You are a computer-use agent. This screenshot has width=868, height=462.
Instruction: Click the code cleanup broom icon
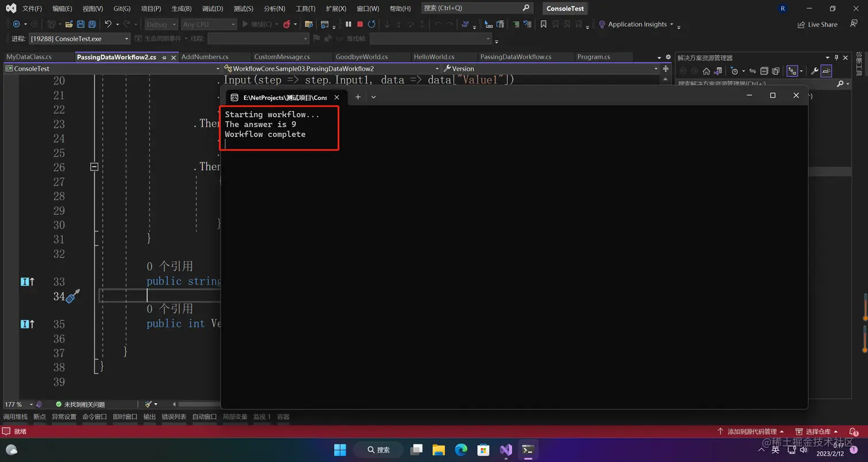(148, 404)
